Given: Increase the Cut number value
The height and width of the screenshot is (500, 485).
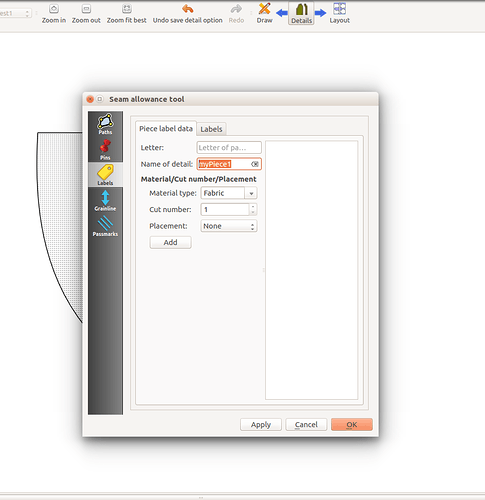Looking at the screenshot, I should (253, 207).
